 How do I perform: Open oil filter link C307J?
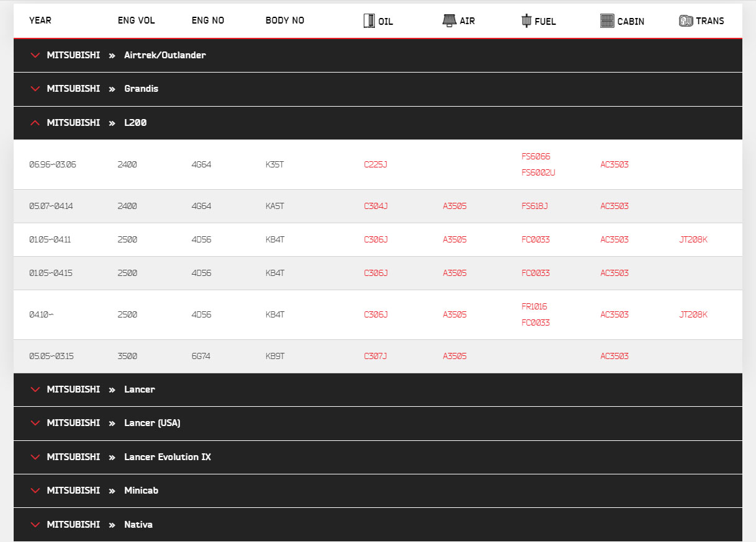376,356
